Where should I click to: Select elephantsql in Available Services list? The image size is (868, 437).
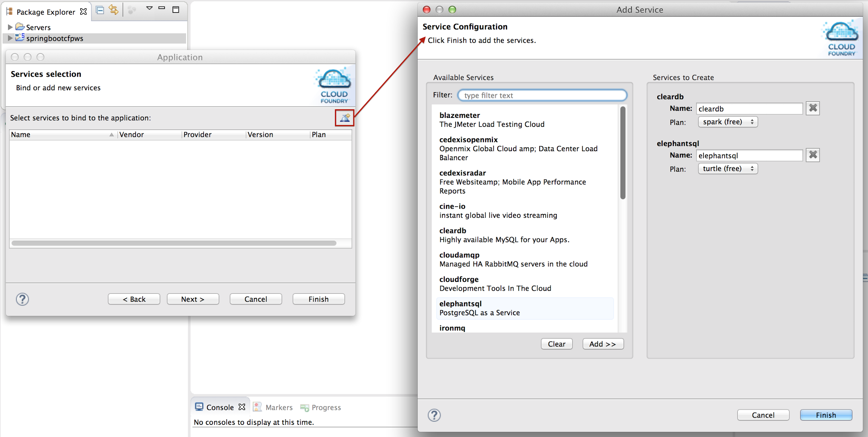524,308
